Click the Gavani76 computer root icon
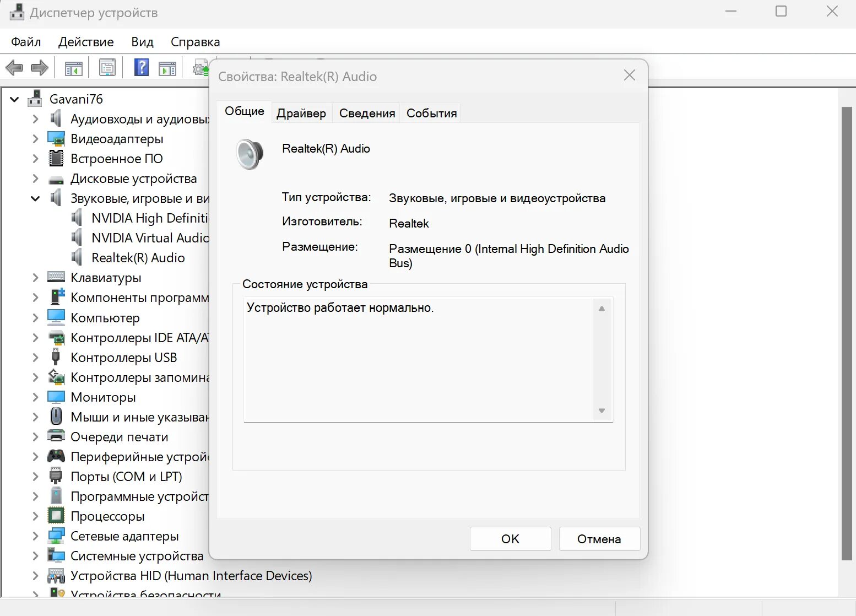856x616 pixels. (35, 99)
